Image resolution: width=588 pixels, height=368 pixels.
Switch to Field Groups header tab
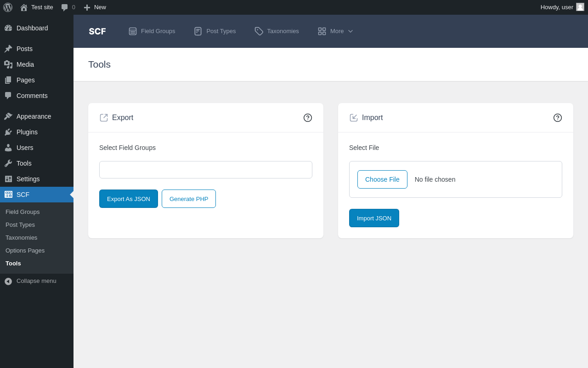152,31
